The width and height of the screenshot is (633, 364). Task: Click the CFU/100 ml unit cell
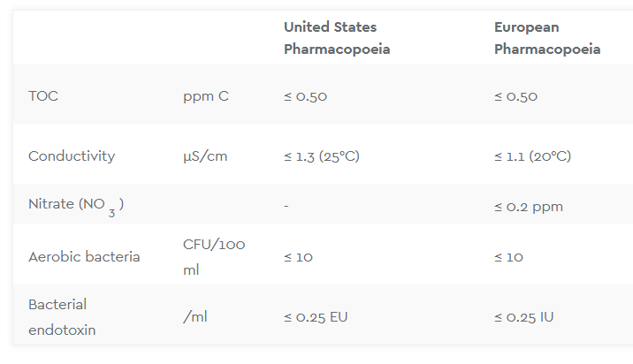click(214, 256)
